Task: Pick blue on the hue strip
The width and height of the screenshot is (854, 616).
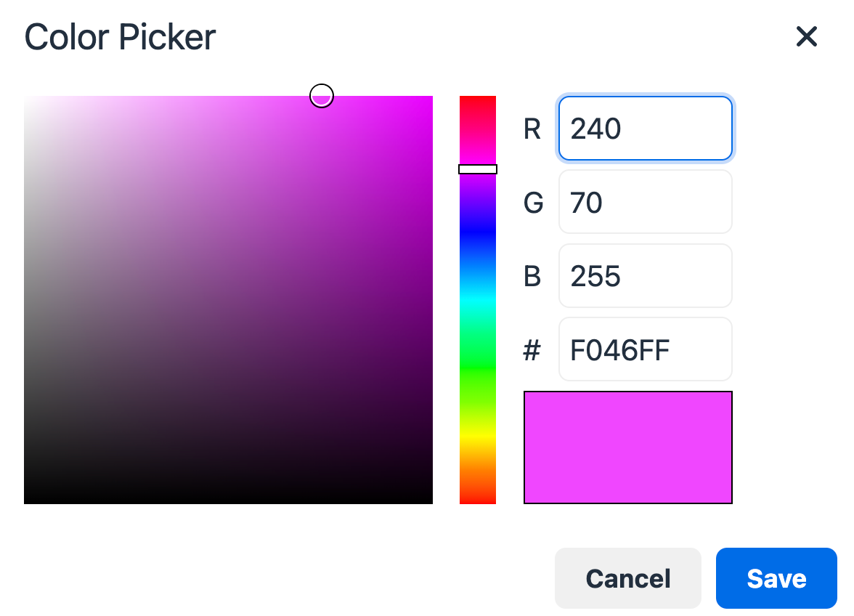Action: pos(478,232)
